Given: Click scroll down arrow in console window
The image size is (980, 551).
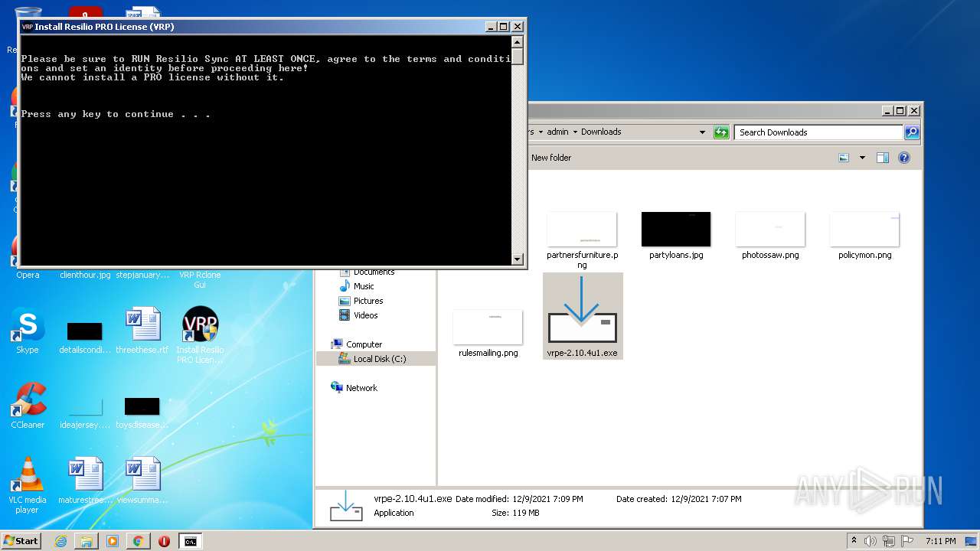Looking at the screenshot, I should click(x=518, y=259).
